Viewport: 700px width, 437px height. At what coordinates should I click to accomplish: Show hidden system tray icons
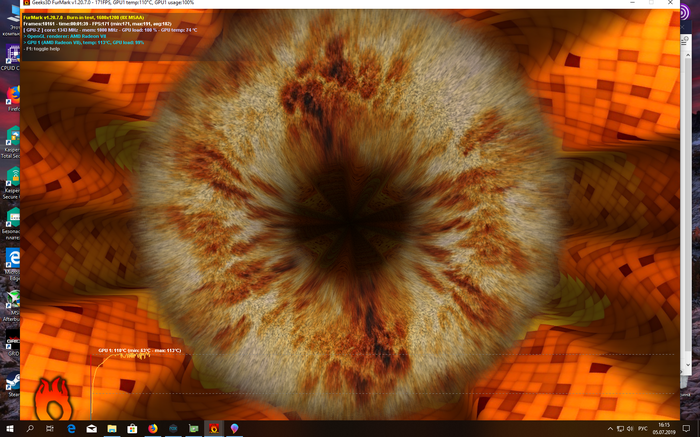coord(610,429)
